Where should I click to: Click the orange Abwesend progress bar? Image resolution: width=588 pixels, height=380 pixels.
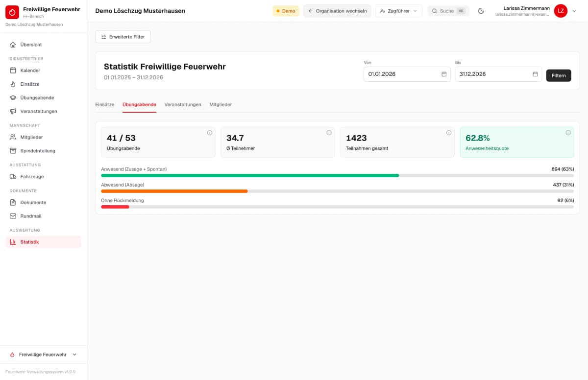coord(174,191)
